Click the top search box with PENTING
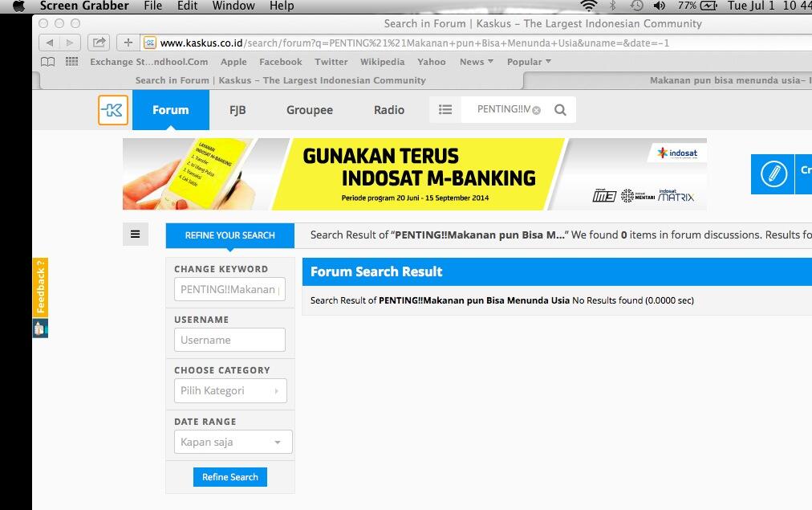 coord(503,109)
